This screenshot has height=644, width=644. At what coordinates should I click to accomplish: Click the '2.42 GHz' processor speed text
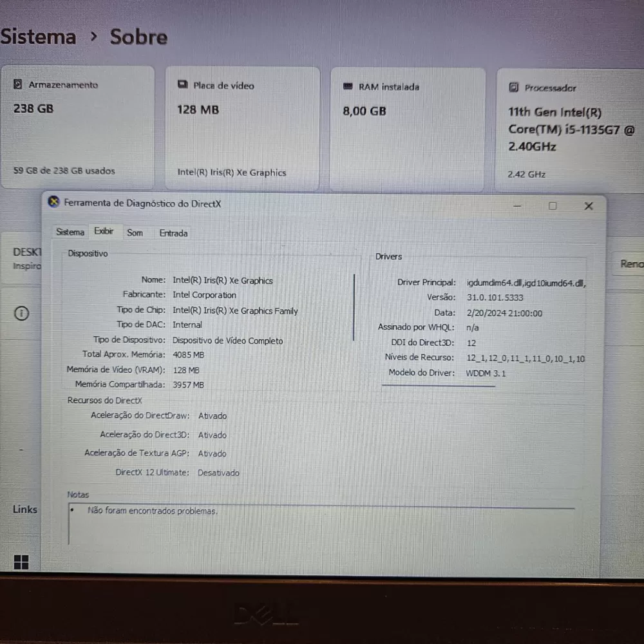(x=526, y=174)
